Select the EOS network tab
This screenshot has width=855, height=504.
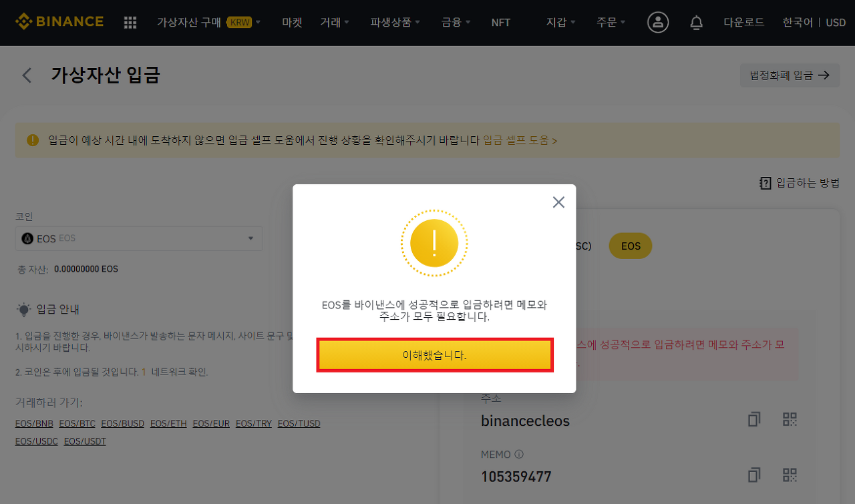(x=630, y=246)
